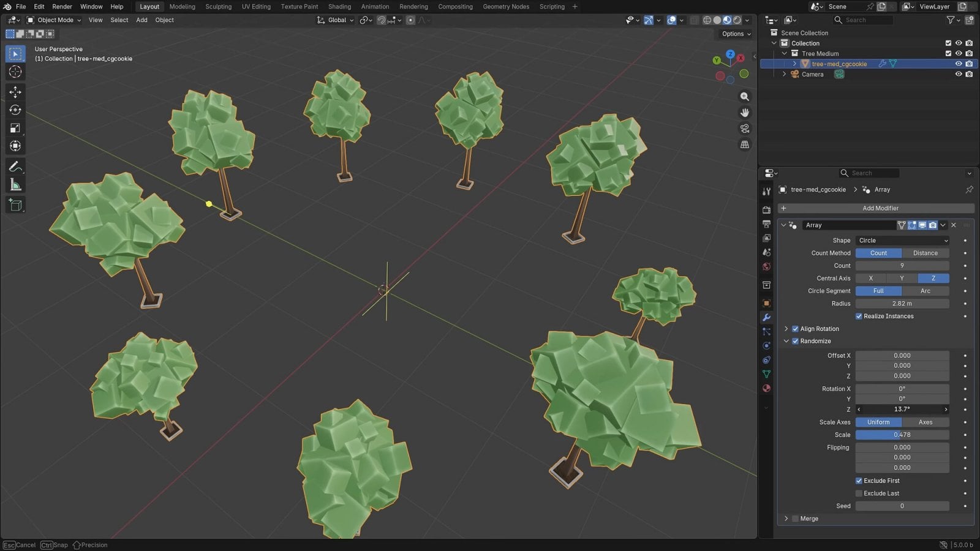
Task: Enable the Realize Instances checkbox
Action: 859,316
